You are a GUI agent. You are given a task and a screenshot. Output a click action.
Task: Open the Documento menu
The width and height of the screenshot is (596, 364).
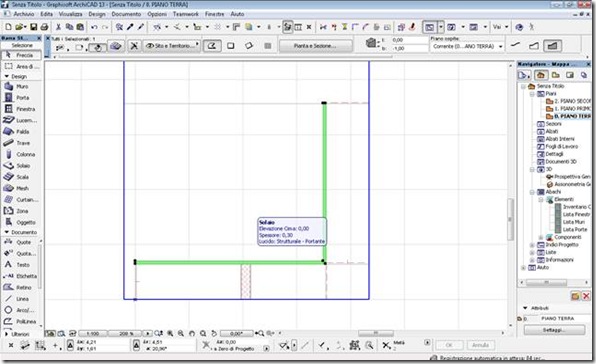pos(126,14)
